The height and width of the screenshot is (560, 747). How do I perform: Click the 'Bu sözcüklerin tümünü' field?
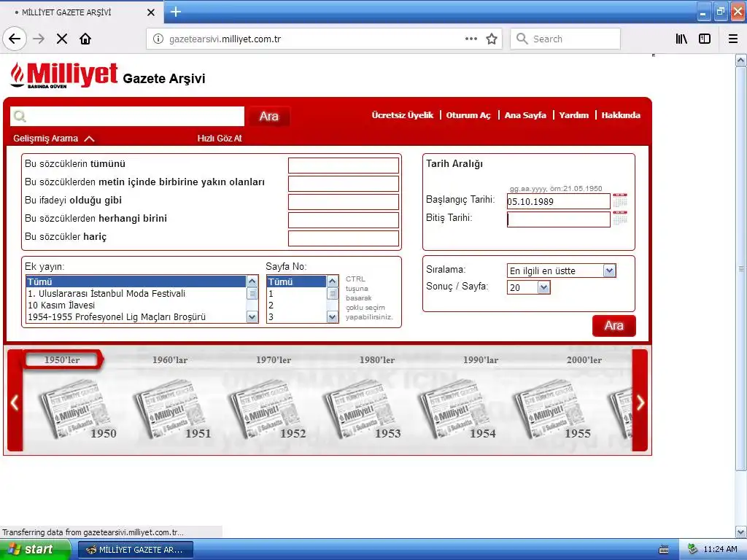(x=344, y=166)
